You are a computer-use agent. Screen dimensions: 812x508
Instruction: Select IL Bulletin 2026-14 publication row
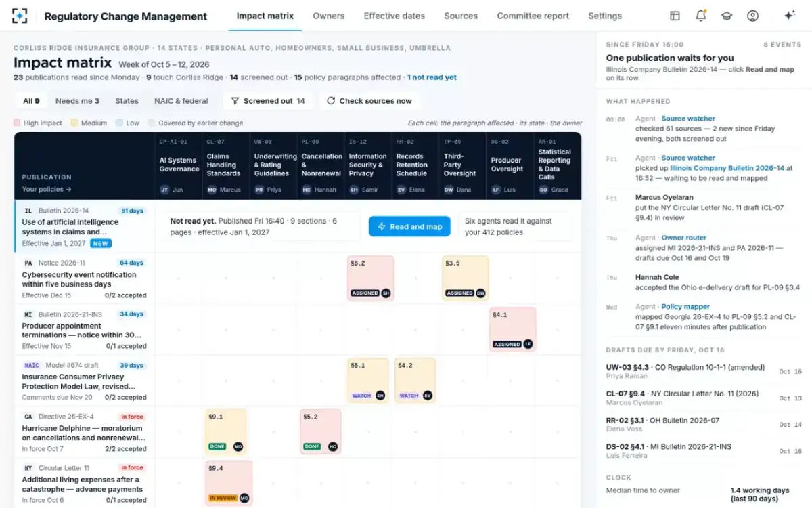coord(85,227)
